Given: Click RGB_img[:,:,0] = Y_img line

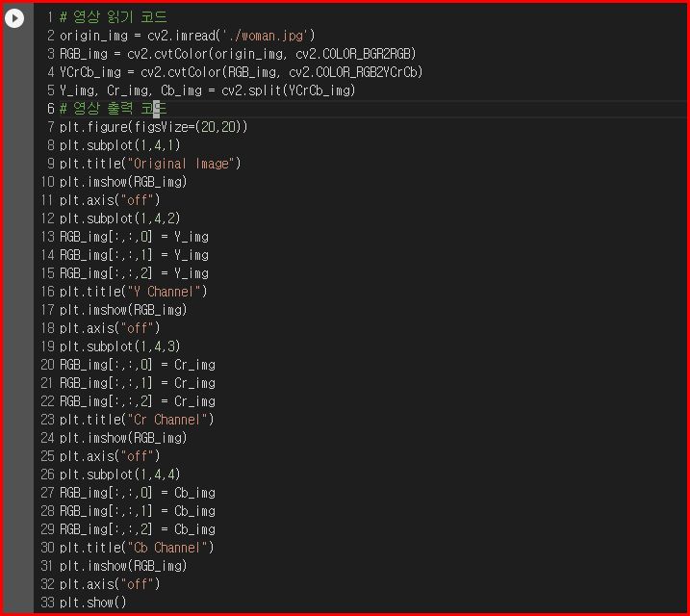Looking at the screenshot, I should (134, 237).
